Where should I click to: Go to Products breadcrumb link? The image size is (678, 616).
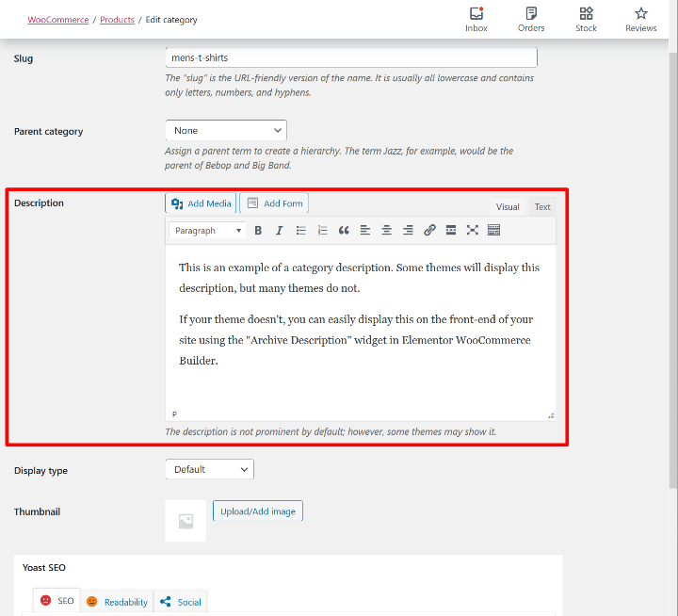point(117,20)
